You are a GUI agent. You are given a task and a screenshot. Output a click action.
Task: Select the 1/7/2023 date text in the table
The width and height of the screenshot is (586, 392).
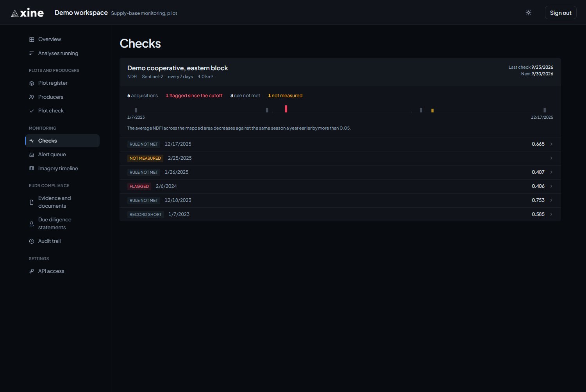(x=179, y=214)
